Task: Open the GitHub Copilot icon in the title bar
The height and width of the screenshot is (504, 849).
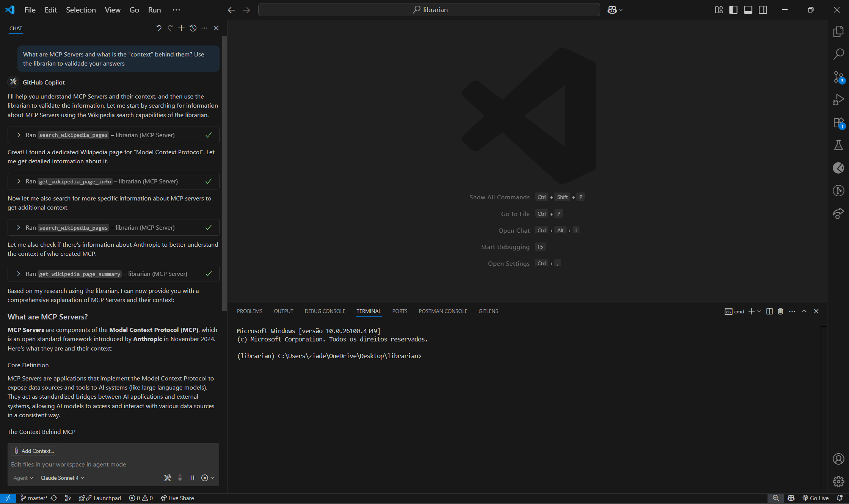Action: (612, 9)
